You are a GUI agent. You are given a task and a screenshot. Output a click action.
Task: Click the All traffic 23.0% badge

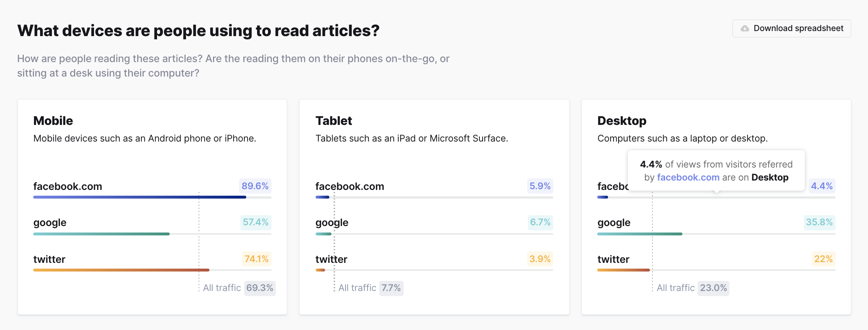click(x=713, y=288)
